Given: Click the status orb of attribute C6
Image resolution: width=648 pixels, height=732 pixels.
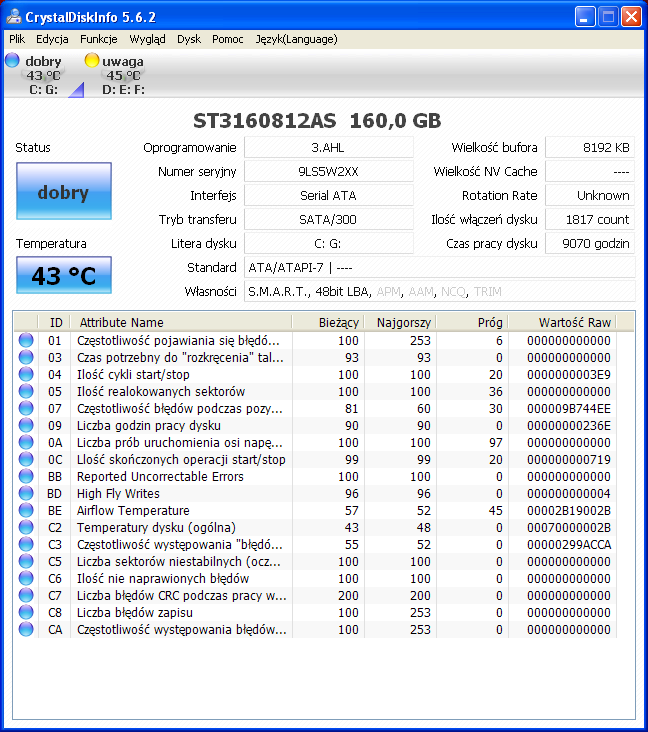Looking at the screenshot, I should 26,578.
